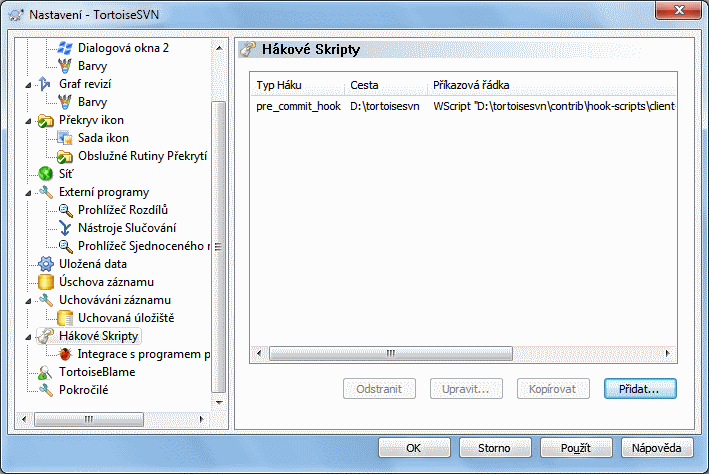Sort by Typ Háku column header

click(x=298, y=85)
